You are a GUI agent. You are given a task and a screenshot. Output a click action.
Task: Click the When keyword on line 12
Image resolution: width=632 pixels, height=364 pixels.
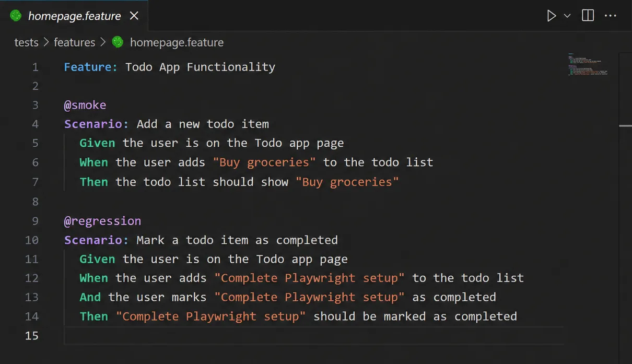click(x=94, y=278)
